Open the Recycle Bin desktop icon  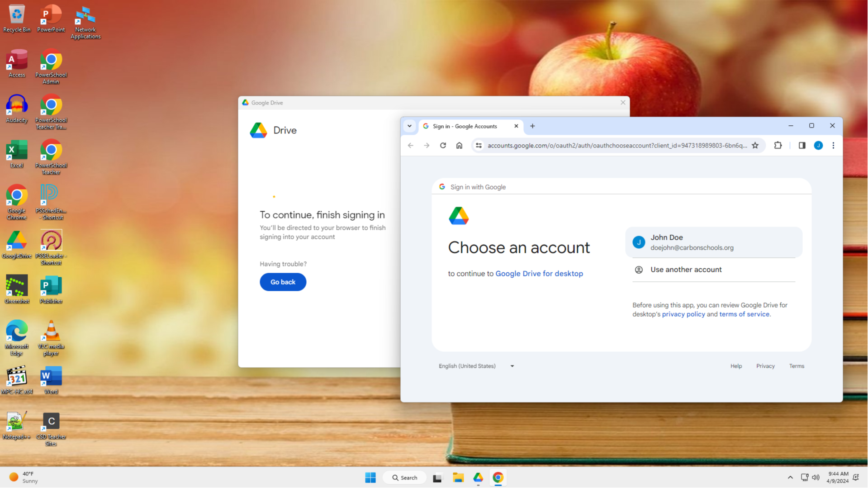[x=17, y=19]
